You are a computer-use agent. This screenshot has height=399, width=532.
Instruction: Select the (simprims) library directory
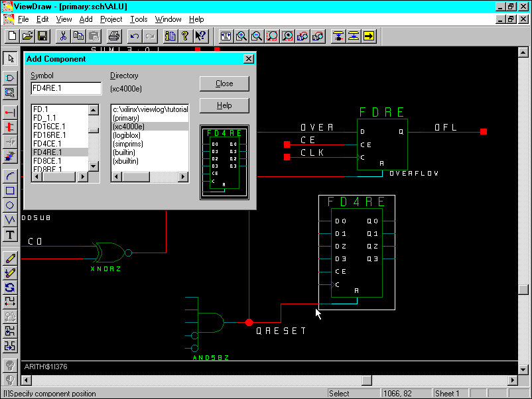(x=127, y=144)
